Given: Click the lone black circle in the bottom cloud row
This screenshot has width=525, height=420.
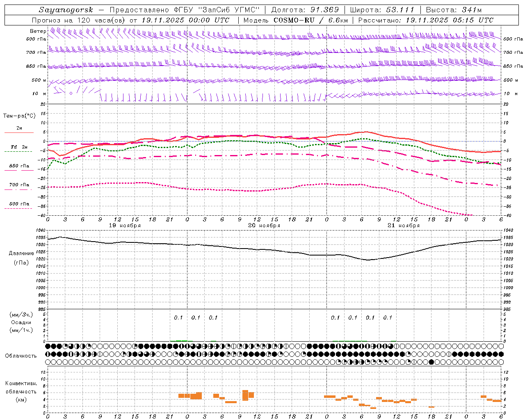Looking at the screenshot, I should [431, 362].
